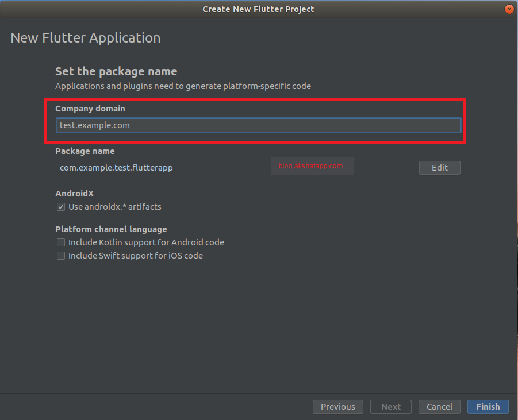Click Finish to create the project

click(488, 406)
